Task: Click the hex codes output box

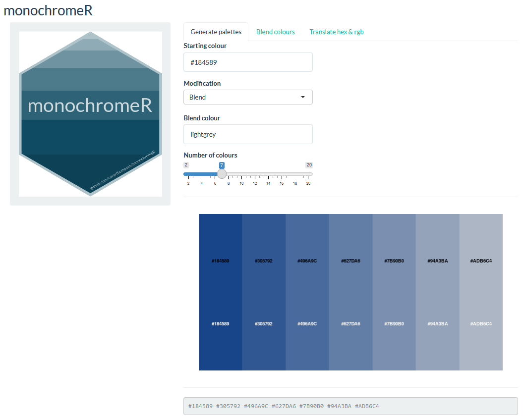Action: (350, 406)
